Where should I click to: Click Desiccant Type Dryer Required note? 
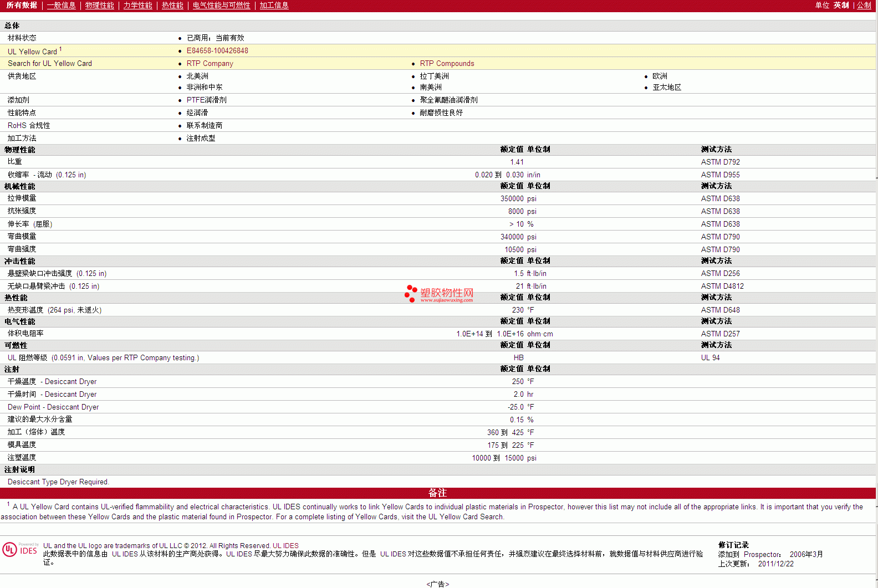[58, 482]
